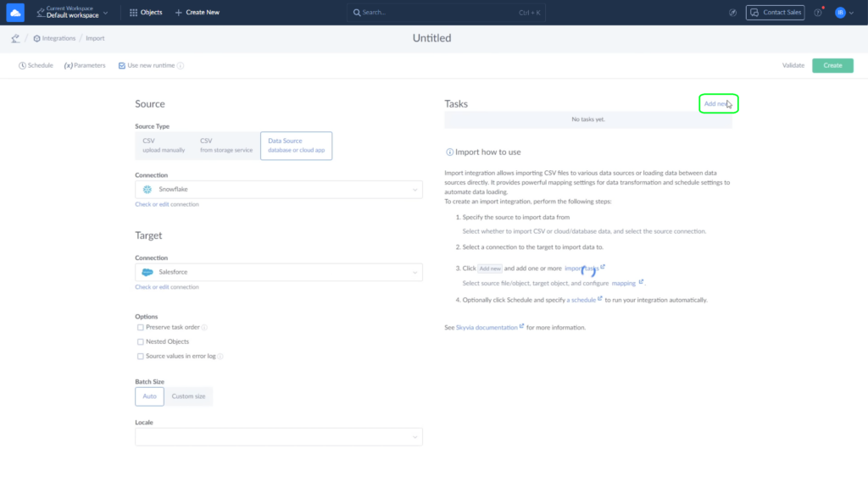Click the plus icon of Create New
Screen dimensions: 868x487
coord(178,12)
